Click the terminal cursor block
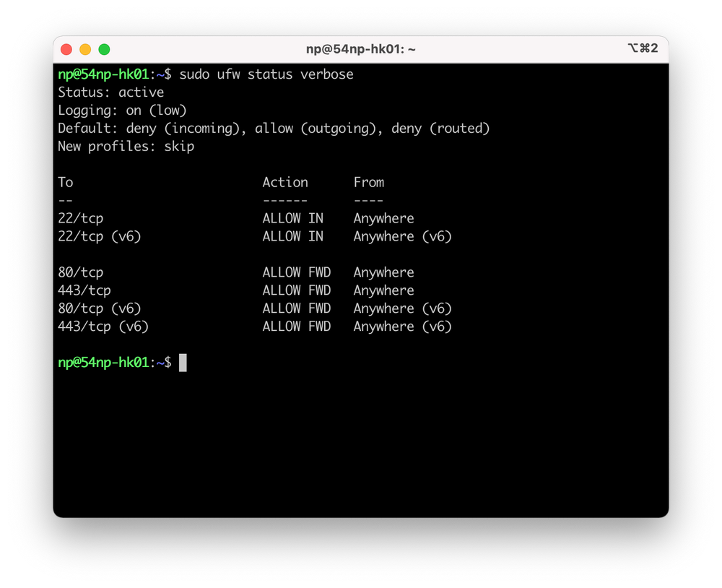The image size is (722, 588). coord(183,363)
